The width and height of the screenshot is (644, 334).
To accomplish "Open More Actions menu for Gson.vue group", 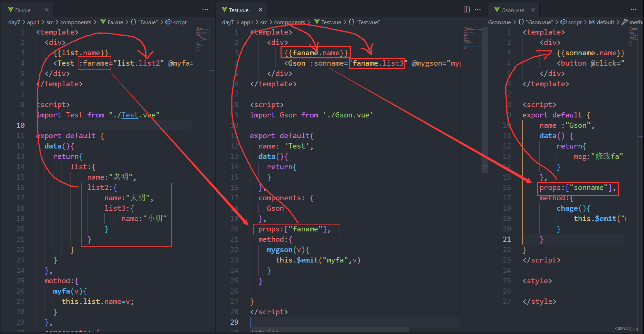I will point(634,10).
